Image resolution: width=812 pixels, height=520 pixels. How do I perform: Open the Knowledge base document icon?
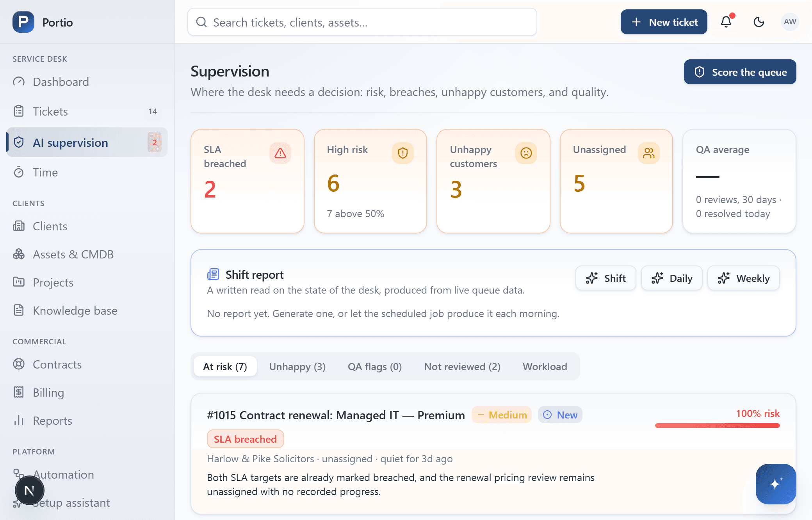(x=19, y=310)
